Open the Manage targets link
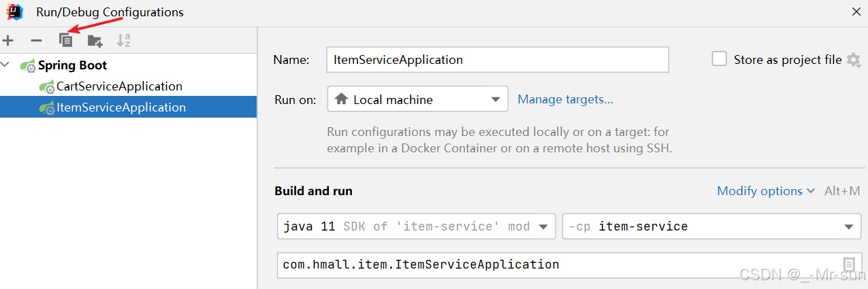Viewport: 868px width, 289px height. [565, 99]
